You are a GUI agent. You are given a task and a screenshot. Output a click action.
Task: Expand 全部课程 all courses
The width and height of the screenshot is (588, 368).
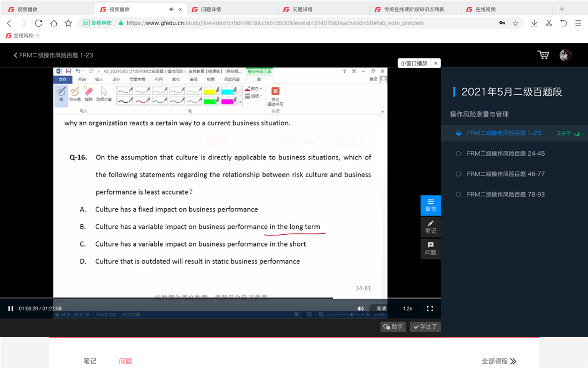click(x=499, y=361)
